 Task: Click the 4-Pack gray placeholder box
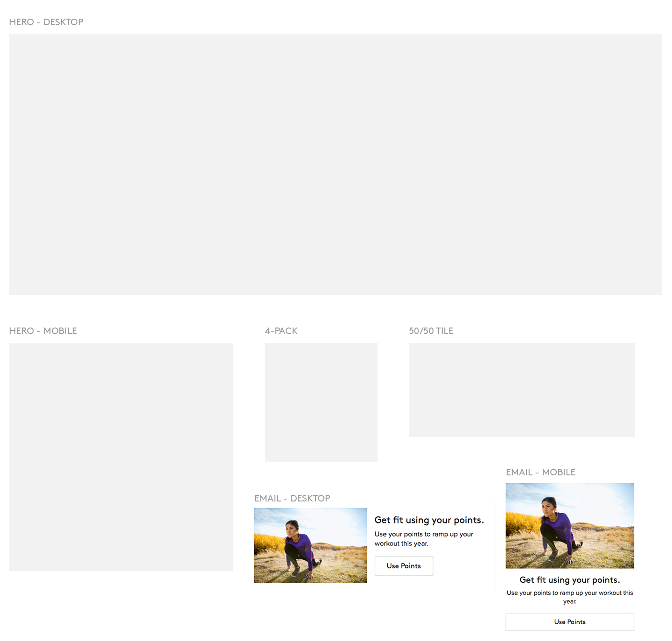[321, 402]
